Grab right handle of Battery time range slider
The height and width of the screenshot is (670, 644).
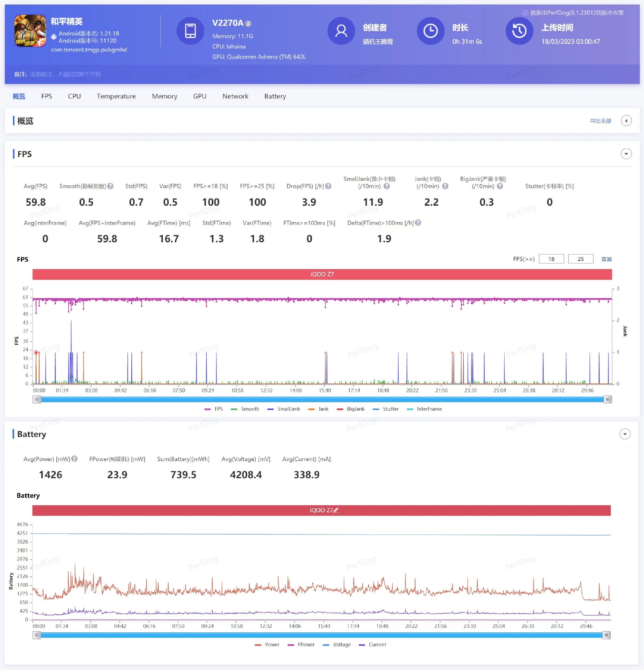click(x=606, y=635)
